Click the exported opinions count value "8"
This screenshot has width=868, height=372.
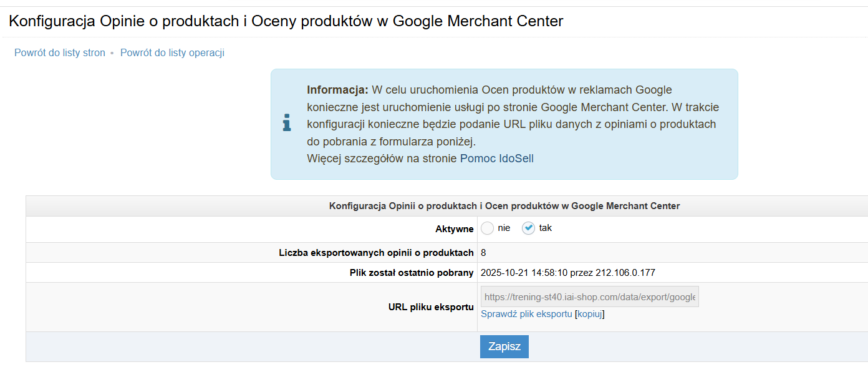[x=483, y=253]
